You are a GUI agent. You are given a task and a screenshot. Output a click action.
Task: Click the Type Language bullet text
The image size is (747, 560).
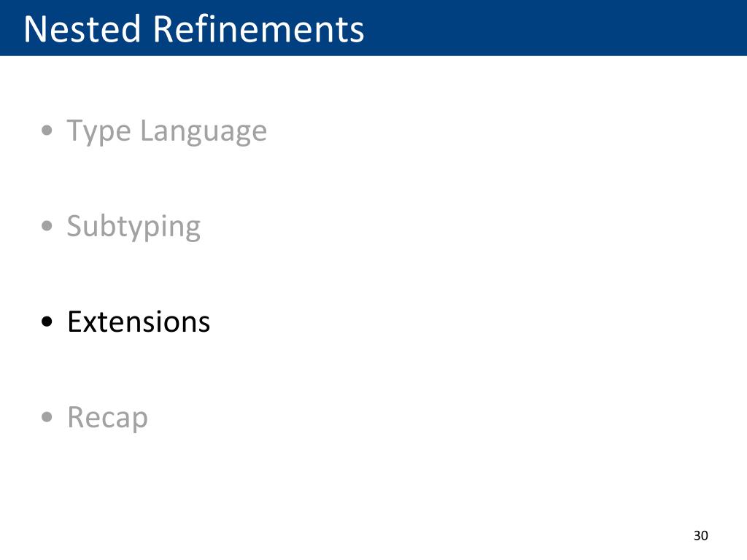pos(167,132)
